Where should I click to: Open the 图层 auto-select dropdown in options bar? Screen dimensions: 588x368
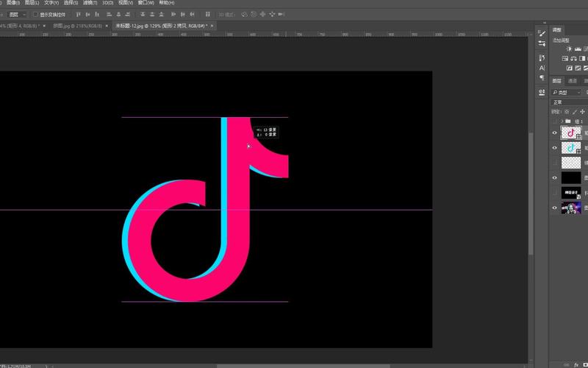click(17, 14)
